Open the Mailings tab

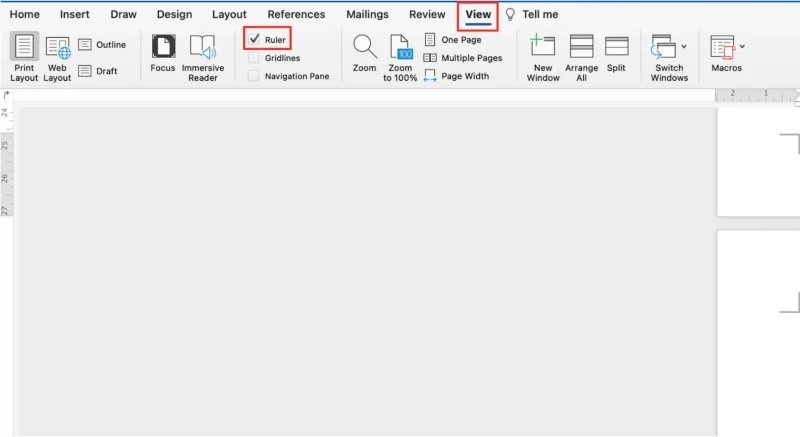tap(367, 14)
